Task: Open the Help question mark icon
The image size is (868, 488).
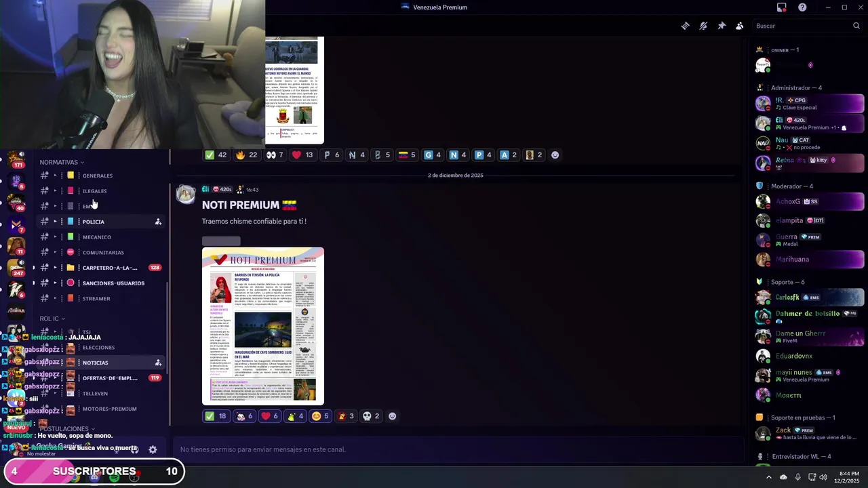Action: [802, 7]
